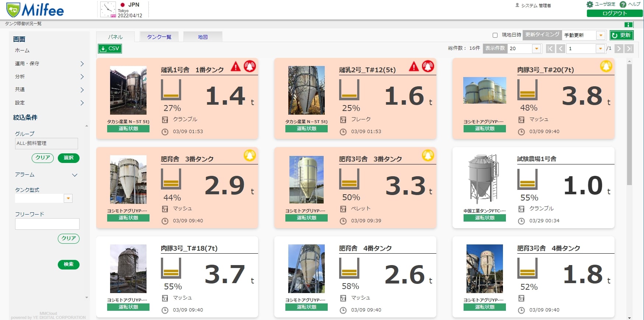Click feed type icon next to クランブル on 離乳1号舎
644x320 pixels.
click(165, 120)
